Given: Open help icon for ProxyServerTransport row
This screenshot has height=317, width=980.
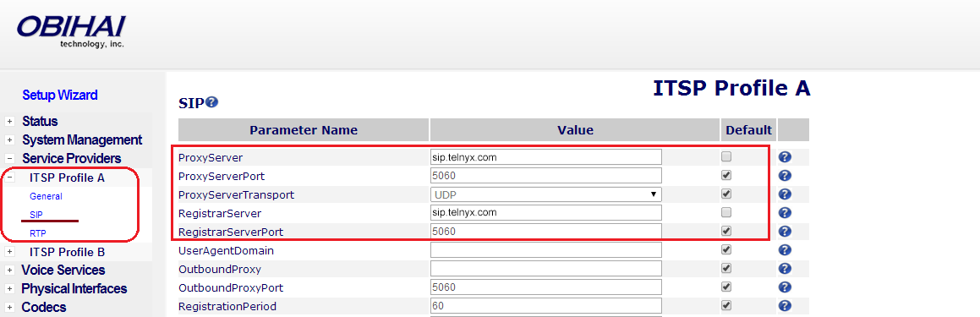Looking at the screenshot, I should (786, 194).
